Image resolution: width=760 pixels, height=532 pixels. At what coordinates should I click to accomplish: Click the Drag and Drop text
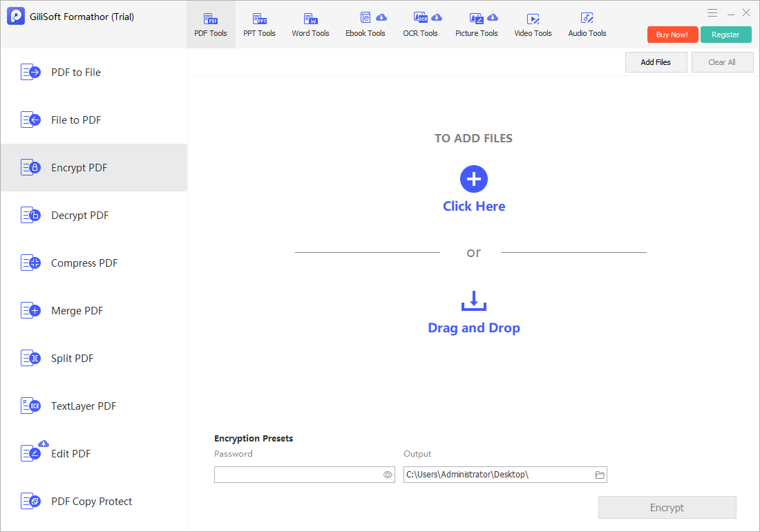click(474, 328)
